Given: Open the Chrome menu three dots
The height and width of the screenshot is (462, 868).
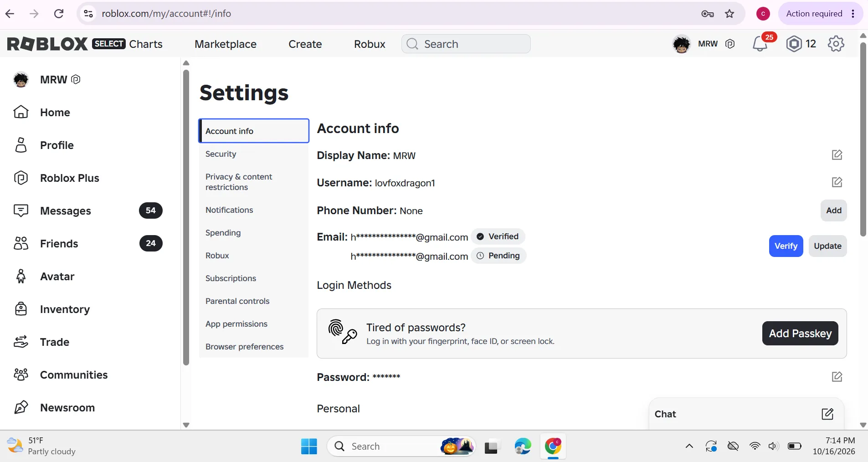Looking at the screenshot, I should (853, 14).
